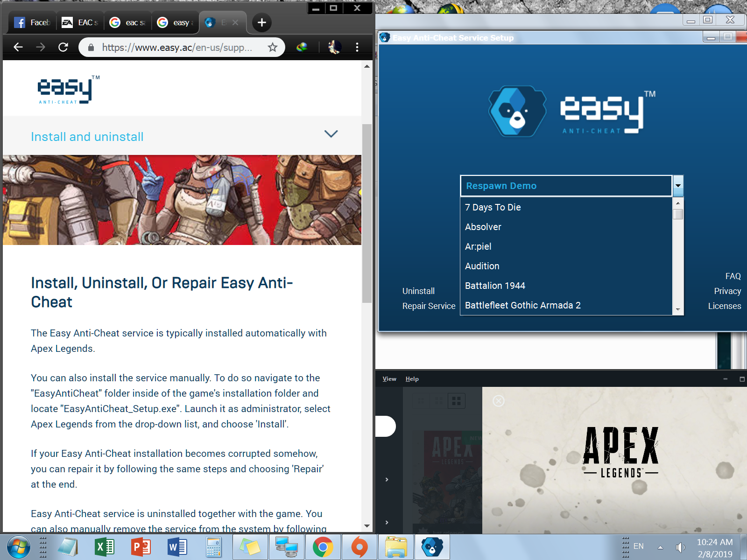Viewport: 747px width, 560px height.
Task: Open the Help menu in Origin
Action: (412, 379)
